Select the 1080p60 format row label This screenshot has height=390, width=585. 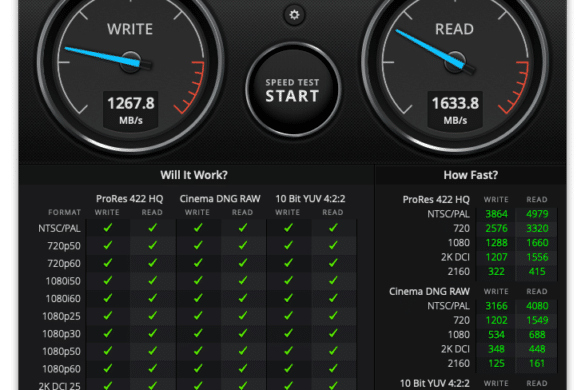62,369
